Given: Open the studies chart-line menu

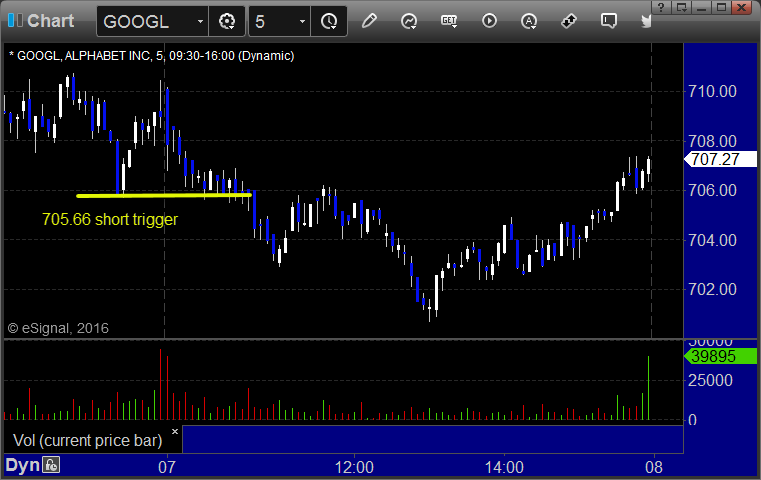Looking at the screenshot, I should point(409,21).
